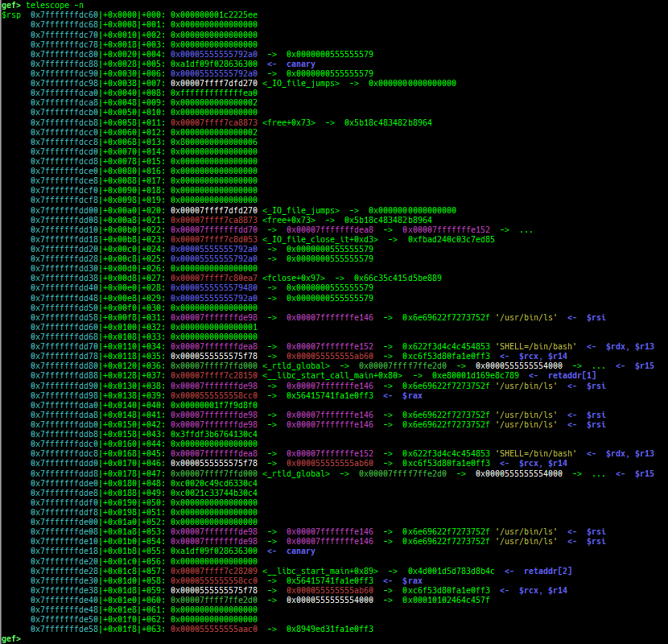Click the 'telescope -n' command text
This screenshot has width=668, height=644.
click(55, 5)
